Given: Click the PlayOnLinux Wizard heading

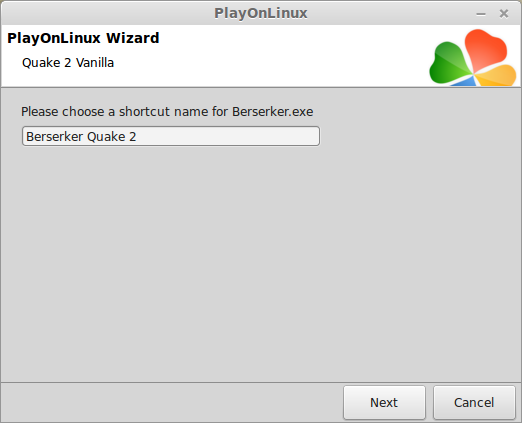Looking at the screenshot, I should [83, 38].
